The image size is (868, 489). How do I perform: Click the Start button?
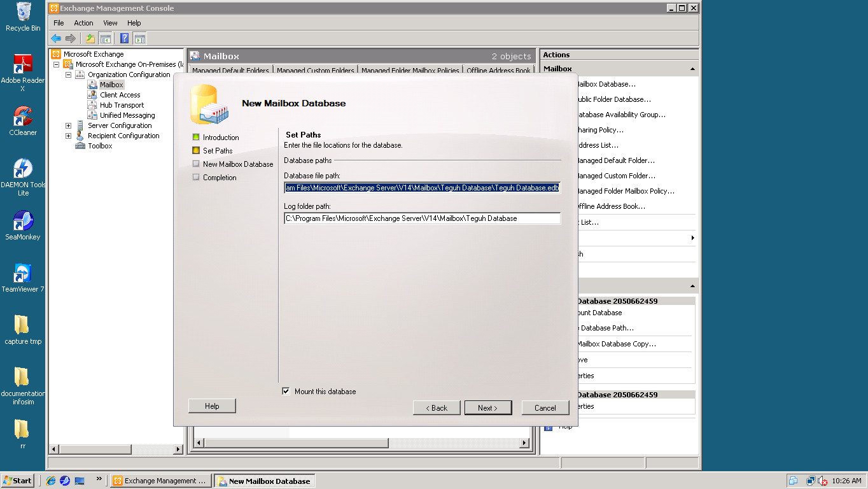tap(18, 481)
